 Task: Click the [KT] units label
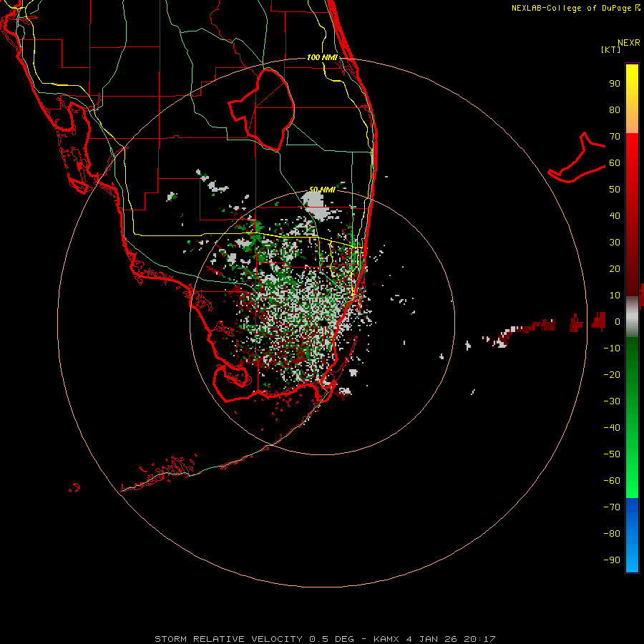tap(611, 49)
